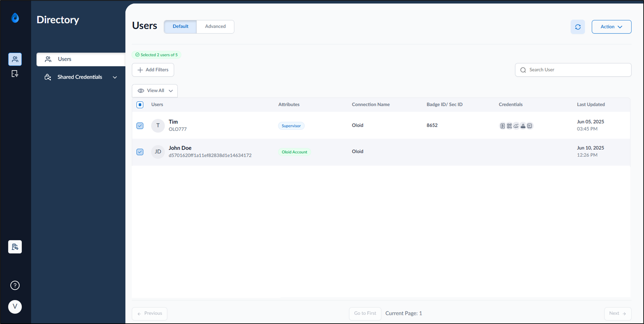Screen dimensions: 644x324
Task: Switch to the Default tab
Action: (180, 26)
